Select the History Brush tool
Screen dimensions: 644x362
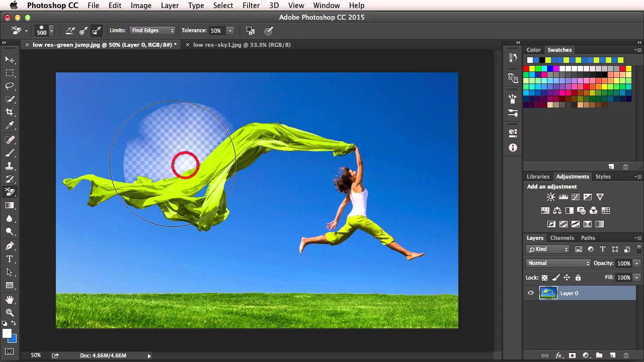(10, 178)
